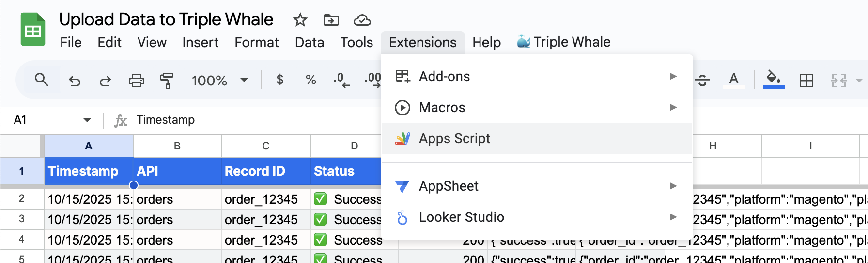
Task: Open the File menu
Action: coord(71,42)
